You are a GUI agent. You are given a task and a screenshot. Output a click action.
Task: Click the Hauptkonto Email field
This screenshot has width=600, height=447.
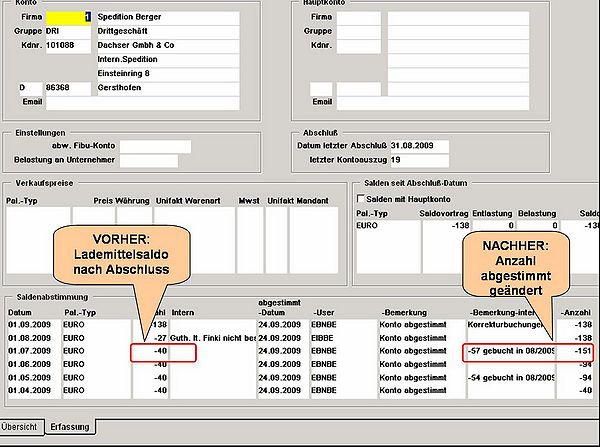(x=433, y=103)
